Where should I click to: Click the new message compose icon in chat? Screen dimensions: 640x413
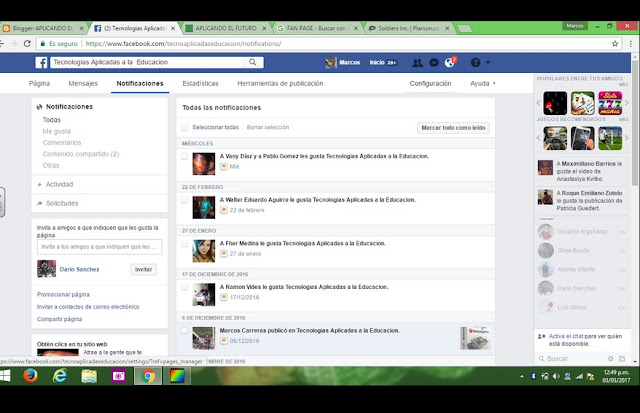pyautogui.click(x=622, y=358)
